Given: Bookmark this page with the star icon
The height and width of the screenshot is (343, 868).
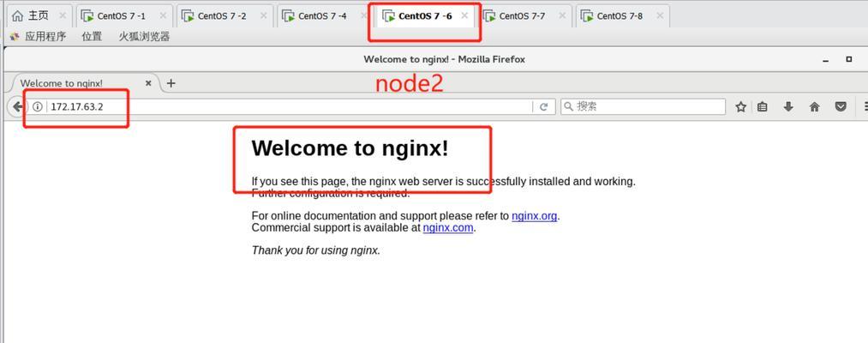Looking at the screenshot, I should click(x=740, y=107).
